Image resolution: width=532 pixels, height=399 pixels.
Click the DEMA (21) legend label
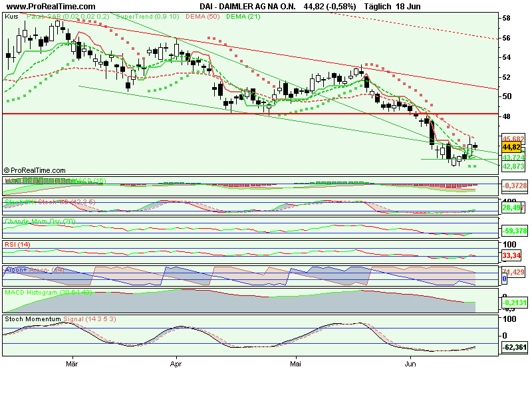coord(243,16)
